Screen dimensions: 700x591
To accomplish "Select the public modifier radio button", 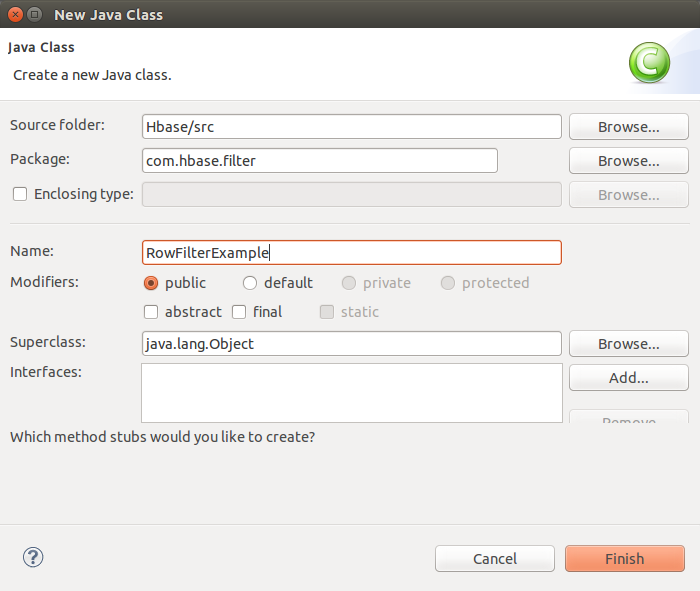I will click(x=152, y=283).
